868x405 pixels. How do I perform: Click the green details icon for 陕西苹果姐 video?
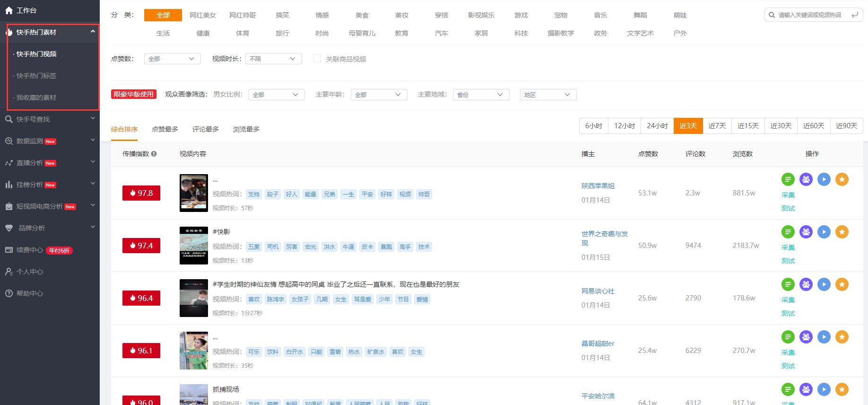click(x=788, y=179)
